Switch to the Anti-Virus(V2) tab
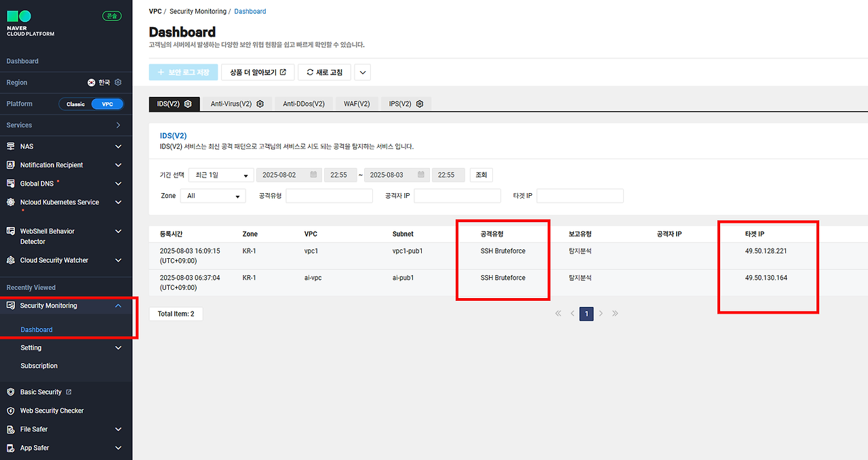Viewport: 868px width, 460px height. point(237,104)
